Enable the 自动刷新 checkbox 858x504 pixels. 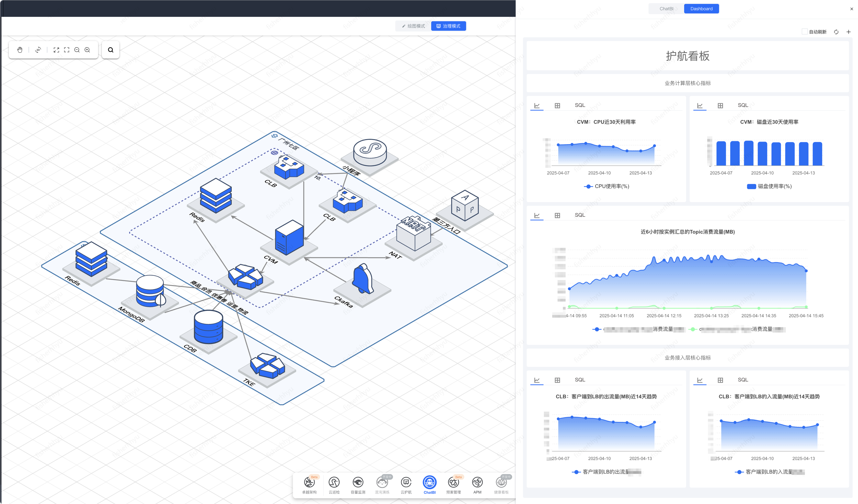pos(805,32)
